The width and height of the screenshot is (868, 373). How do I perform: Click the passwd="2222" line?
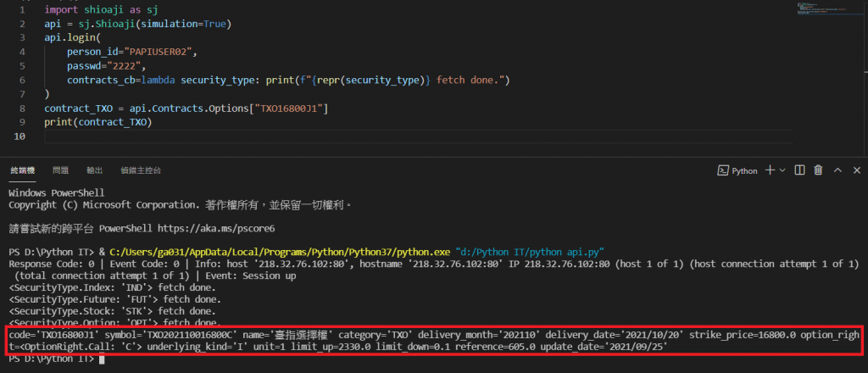point(107,66)
